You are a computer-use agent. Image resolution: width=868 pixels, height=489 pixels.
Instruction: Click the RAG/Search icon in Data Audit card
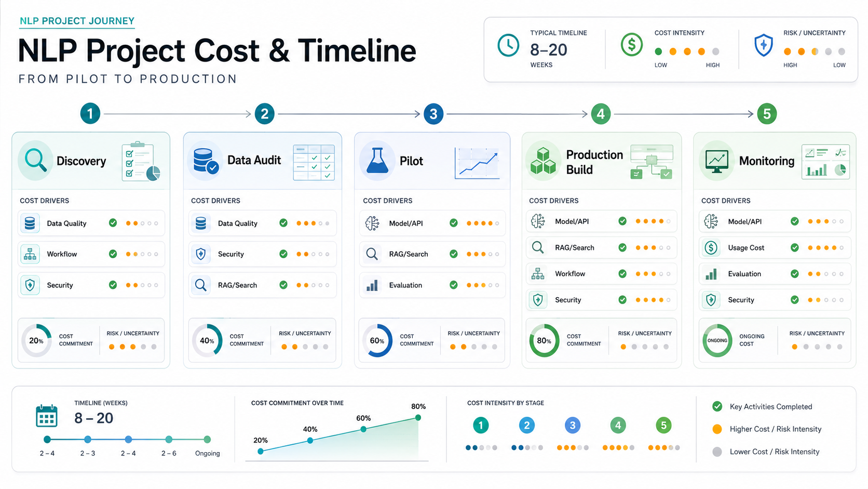click(x=201, y=285)
